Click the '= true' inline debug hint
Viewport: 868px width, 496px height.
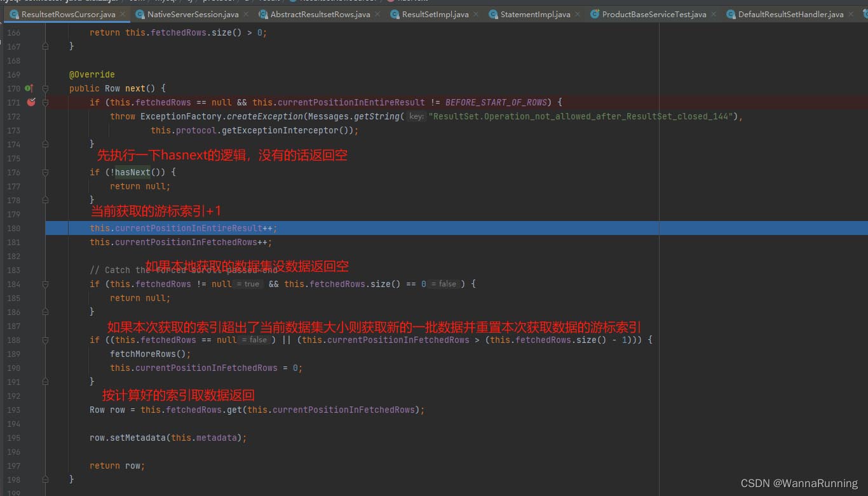(248, 284)
